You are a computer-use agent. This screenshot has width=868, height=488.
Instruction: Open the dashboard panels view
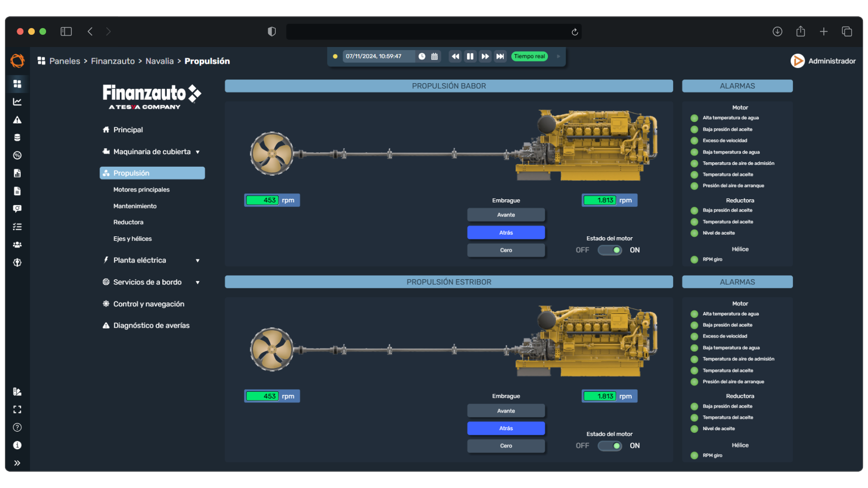(x=17, y=84)
